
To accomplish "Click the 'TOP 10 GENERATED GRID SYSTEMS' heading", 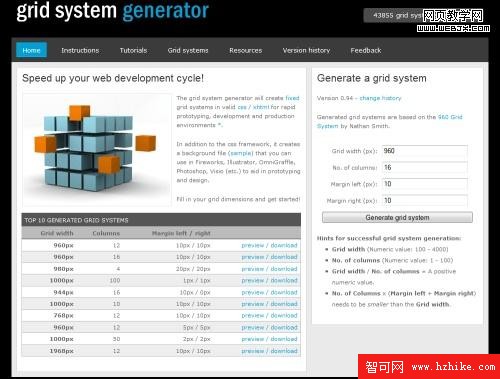I will 76,220.
